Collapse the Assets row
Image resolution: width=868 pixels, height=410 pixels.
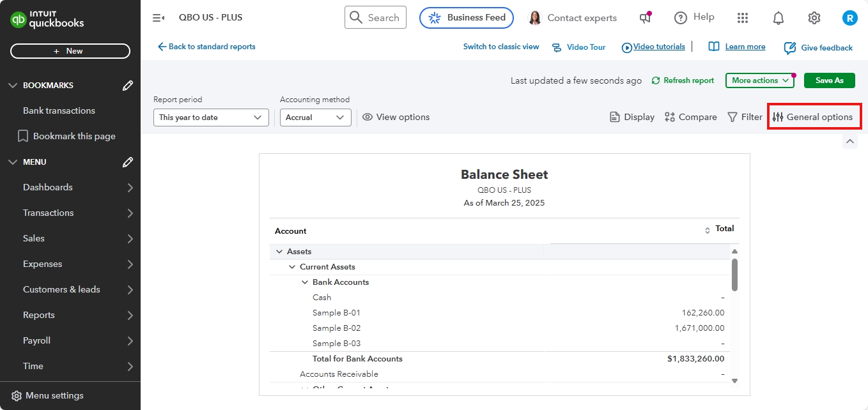click(x=279, y=252)
